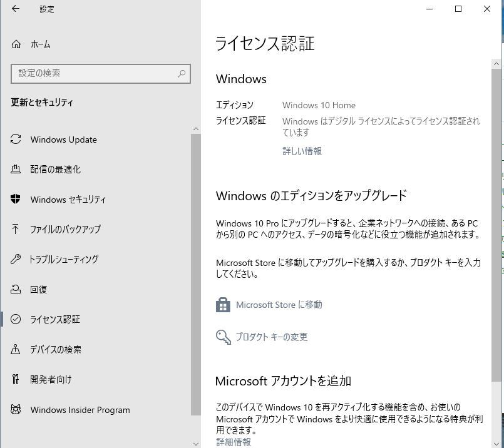Close the 設定 window
This screenshot has width=504, height=448.
tap(487, 9)
